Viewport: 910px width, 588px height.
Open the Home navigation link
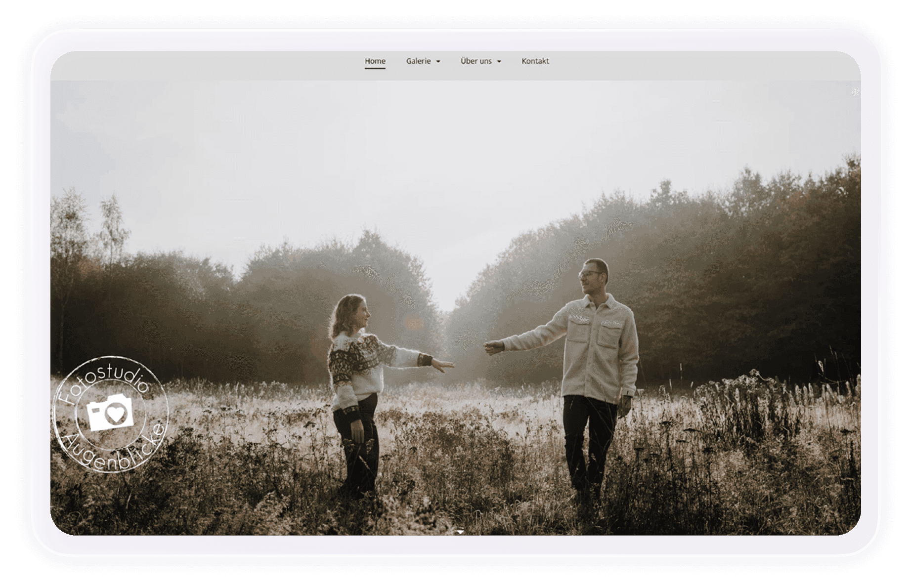375,61
